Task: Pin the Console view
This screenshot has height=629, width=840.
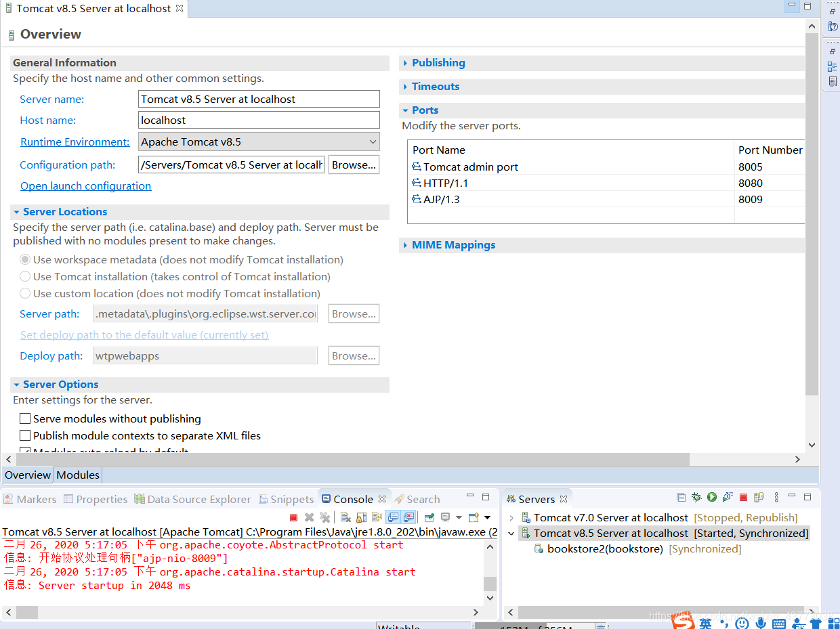Action: (429, 517)
